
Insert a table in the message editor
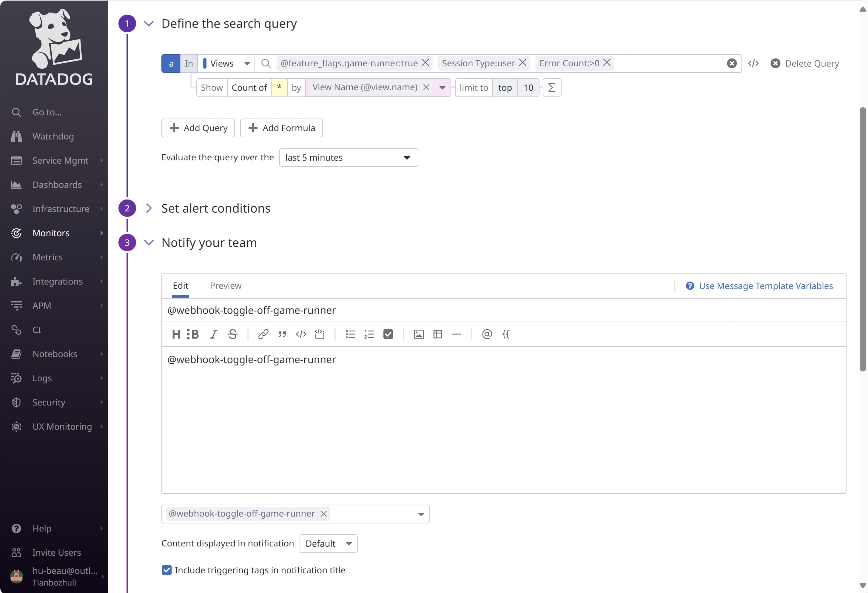[437, 334]
